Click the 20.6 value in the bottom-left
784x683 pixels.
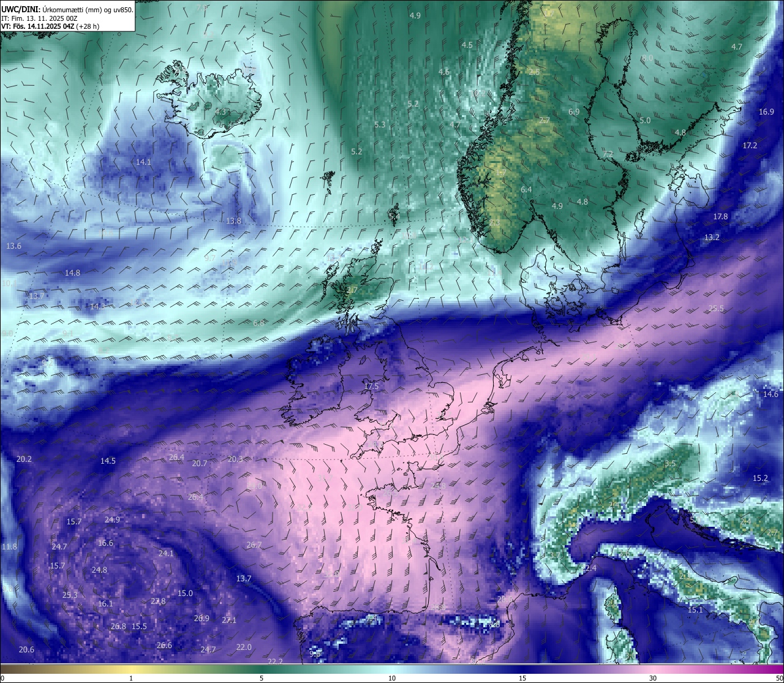26,649
